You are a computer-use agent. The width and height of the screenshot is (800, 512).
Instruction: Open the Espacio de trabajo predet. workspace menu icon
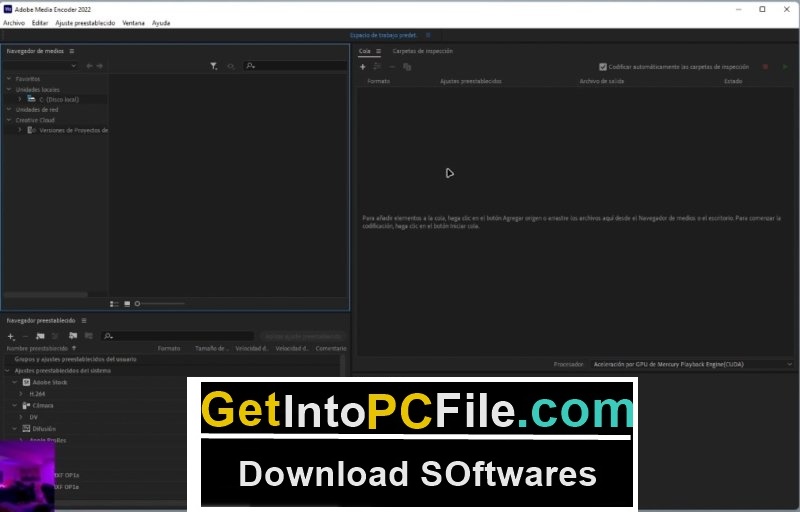(428, 35)
